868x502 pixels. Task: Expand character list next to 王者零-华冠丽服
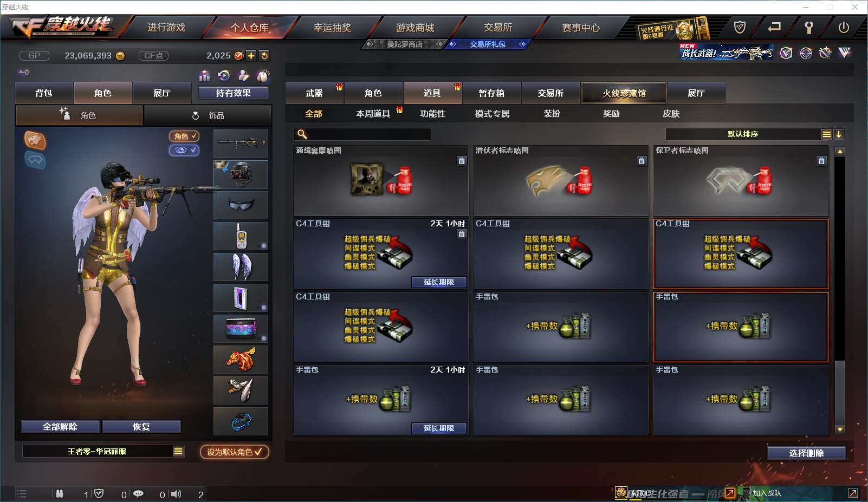click(x=178, y=451)
